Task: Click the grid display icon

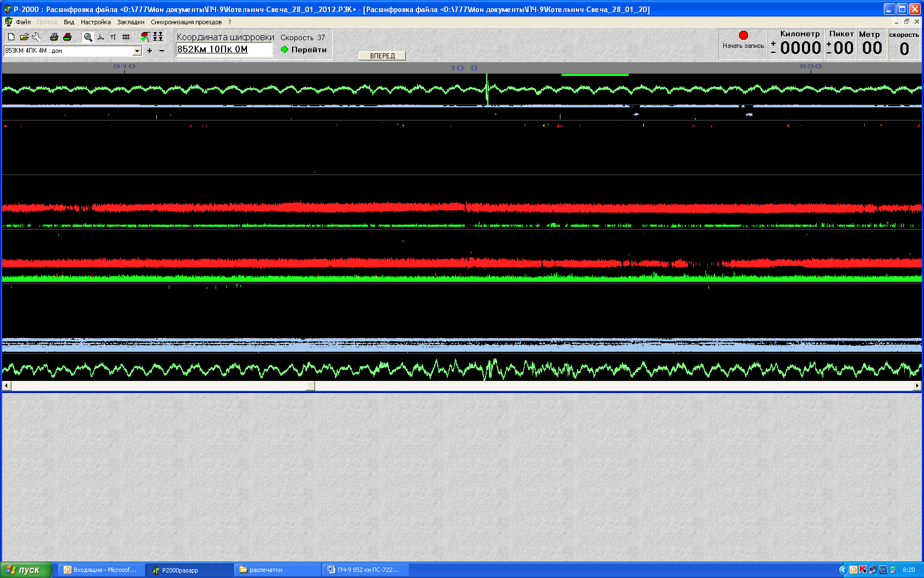Action: [x=126, y=37]
